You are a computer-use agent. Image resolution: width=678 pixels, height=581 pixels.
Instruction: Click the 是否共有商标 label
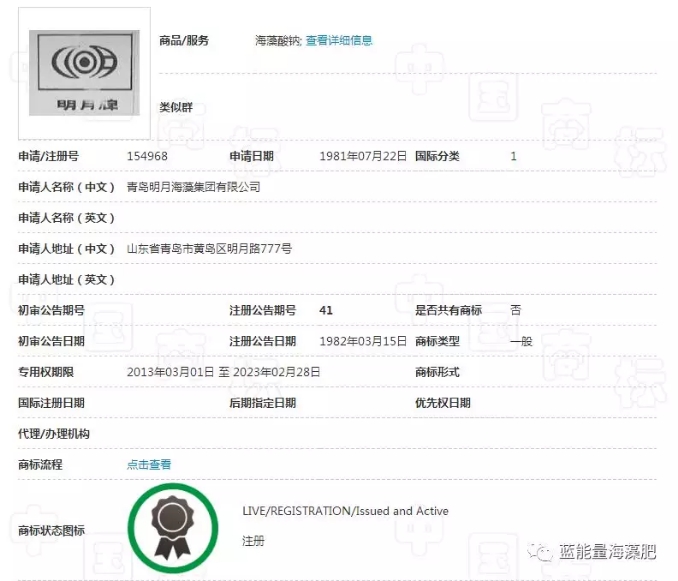pos(448,310)
